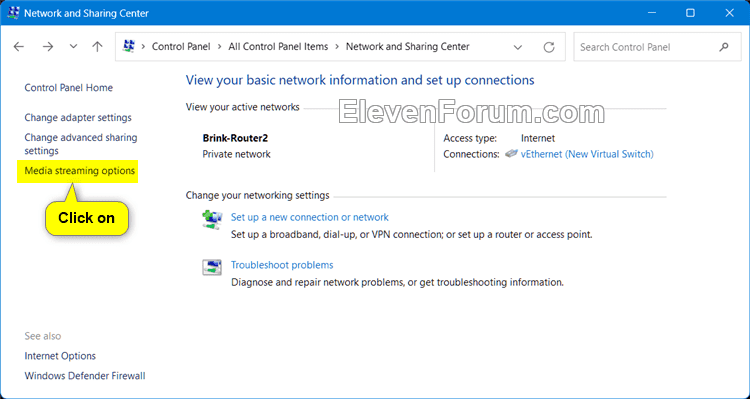Open Change advanced sharing settings

81,144
